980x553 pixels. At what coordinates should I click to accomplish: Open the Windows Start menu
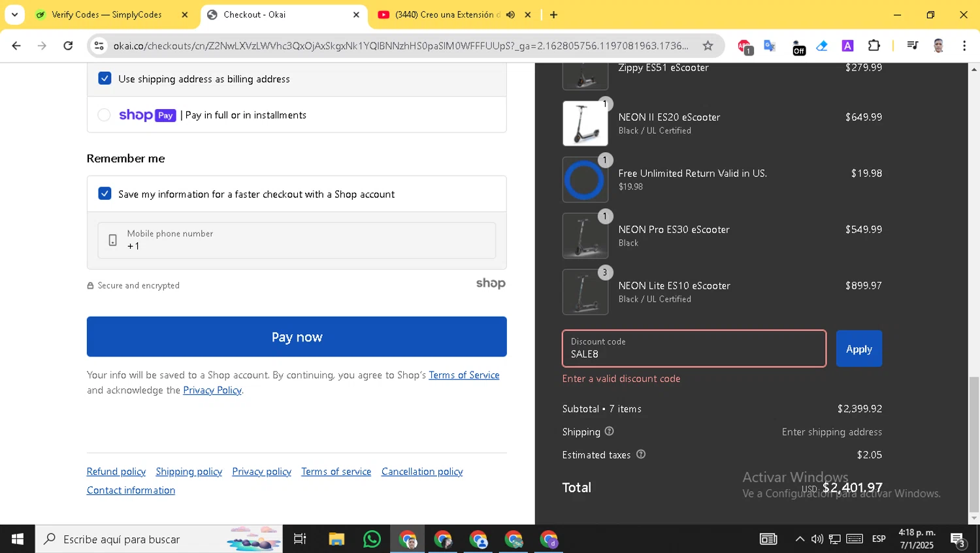pyautogui.click(x=18, y=539)
